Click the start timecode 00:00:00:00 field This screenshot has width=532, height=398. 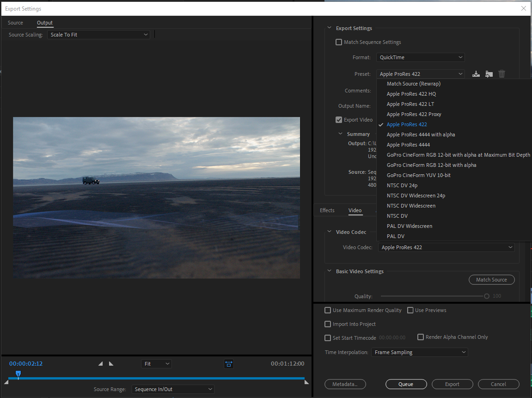[392, 337]
